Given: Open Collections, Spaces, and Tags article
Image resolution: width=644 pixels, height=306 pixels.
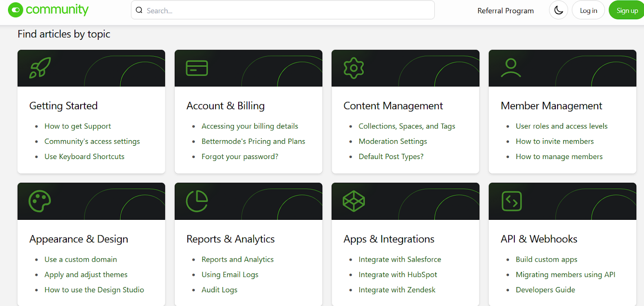Looking at the screenshot, I should (x=407, y=126).
